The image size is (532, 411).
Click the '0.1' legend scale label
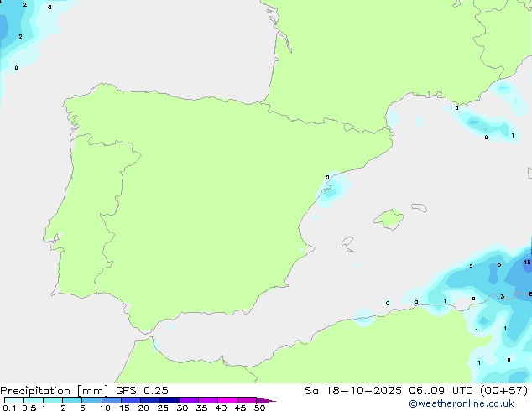pyautogui.click(x=9, y=408)
